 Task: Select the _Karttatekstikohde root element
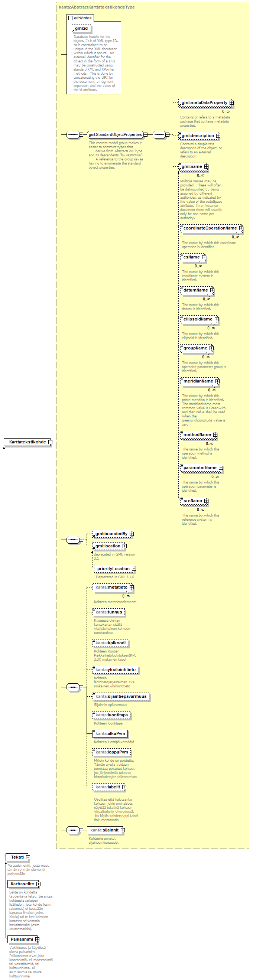(27, 442)
